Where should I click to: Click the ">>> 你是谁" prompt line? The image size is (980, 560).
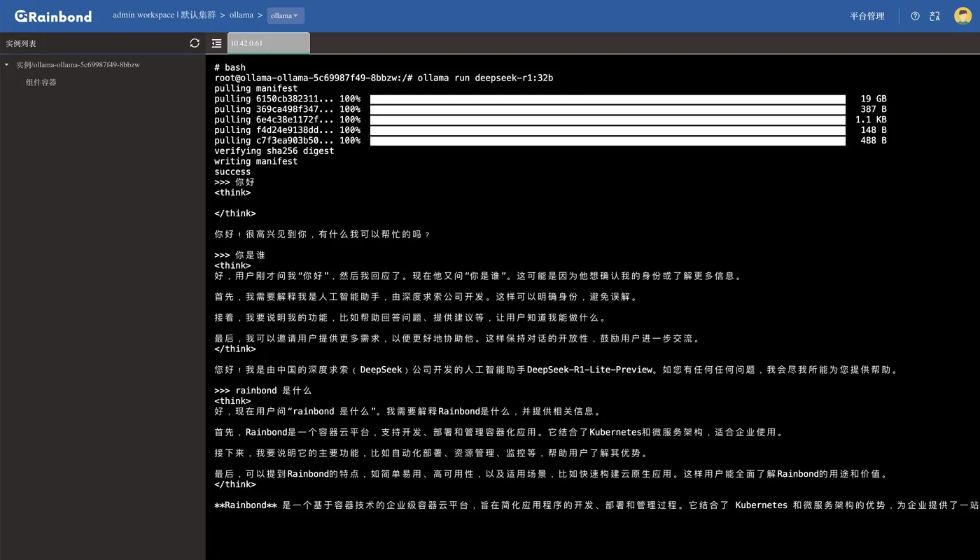point(240,255)
